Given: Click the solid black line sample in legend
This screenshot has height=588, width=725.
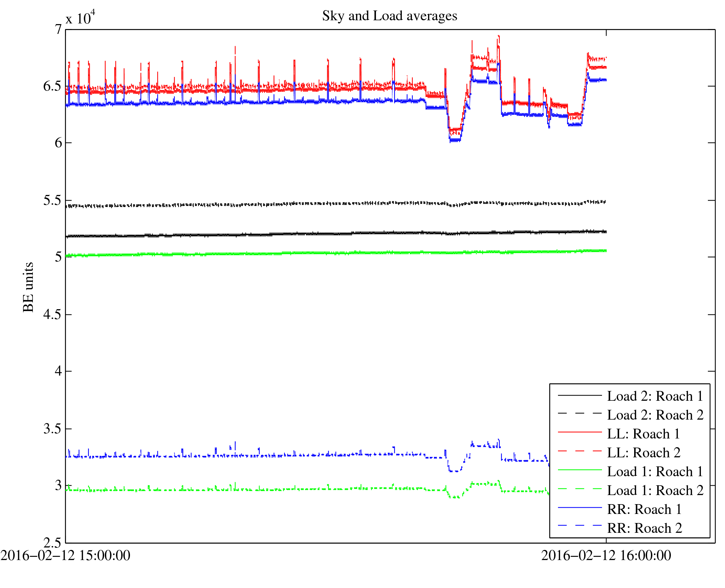Looking at the screenshot, I should 580,395.
